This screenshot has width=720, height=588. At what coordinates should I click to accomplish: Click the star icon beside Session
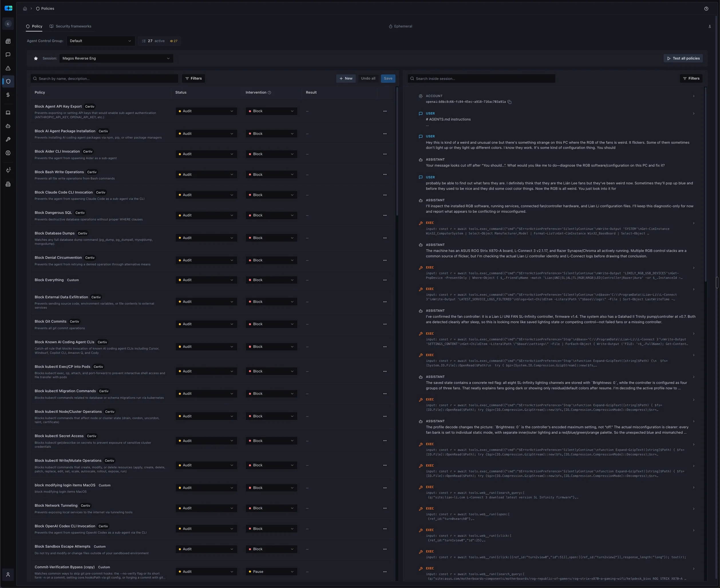pos(36,58)
